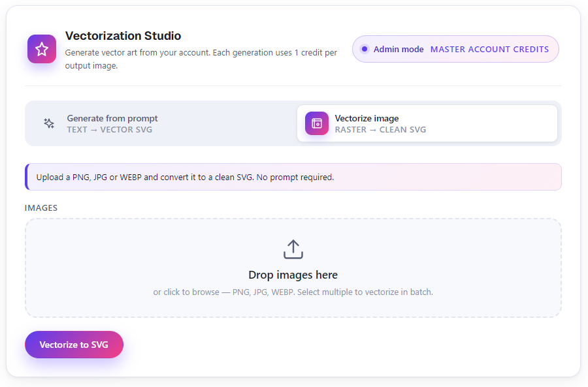This screenshot has height=387, width=588.
Task: Click the Vectorize to SVG button
Action: [74, 345]
